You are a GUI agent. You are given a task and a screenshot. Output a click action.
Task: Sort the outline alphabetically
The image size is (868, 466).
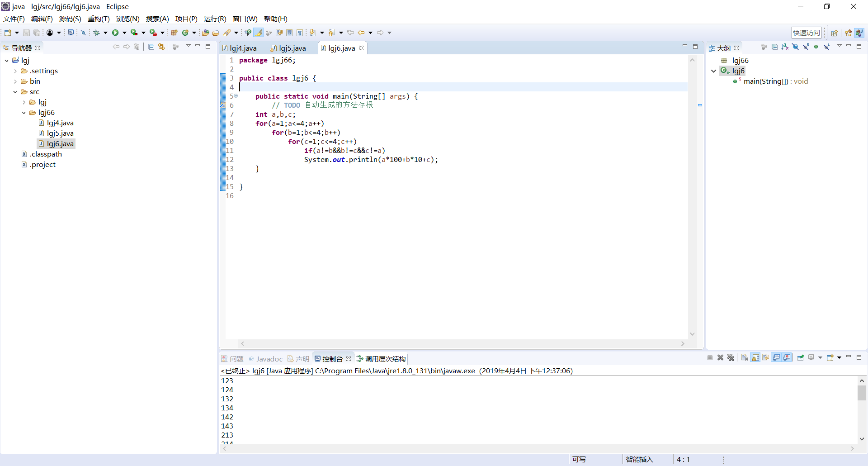tap(785, 47)
